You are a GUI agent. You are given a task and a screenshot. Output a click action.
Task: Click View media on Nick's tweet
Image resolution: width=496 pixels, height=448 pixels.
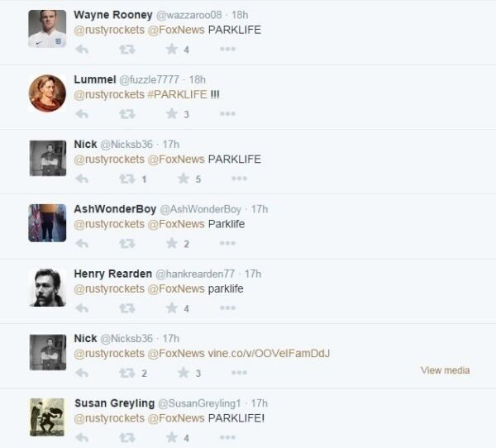point(445,370)
